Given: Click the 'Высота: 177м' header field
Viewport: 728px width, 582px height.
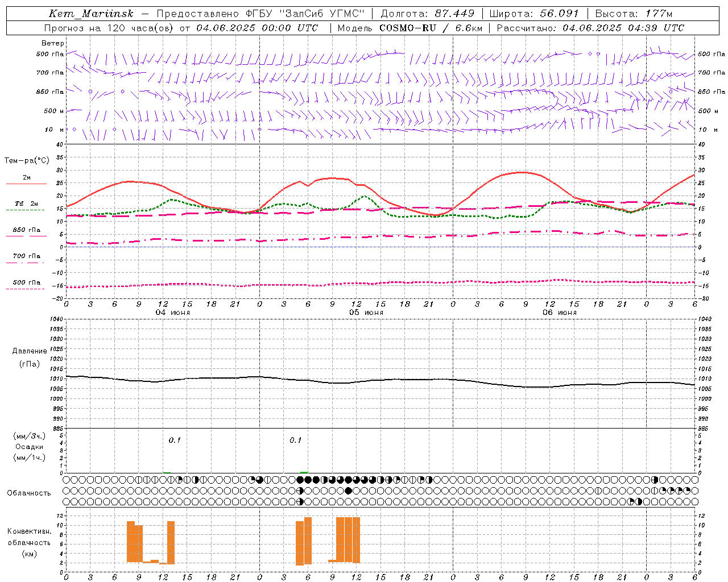Looking at the screenshot, I should (634, 14).
